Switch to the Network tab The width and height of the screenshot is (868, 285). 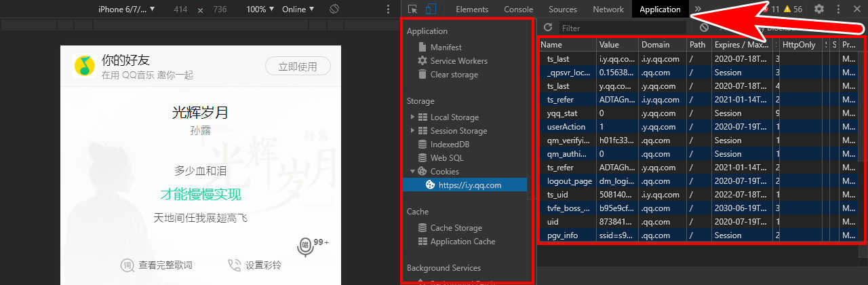point(608,9)
